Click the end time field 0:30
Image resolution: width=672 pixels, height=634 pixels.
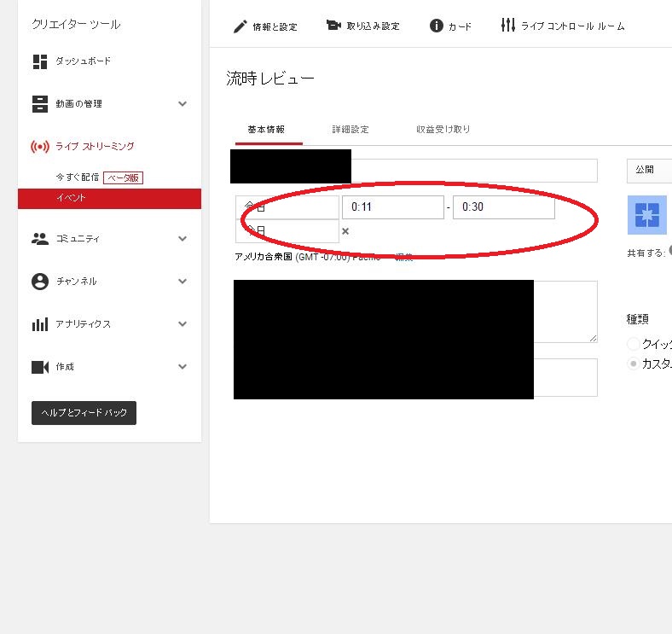tap(504, 207)
